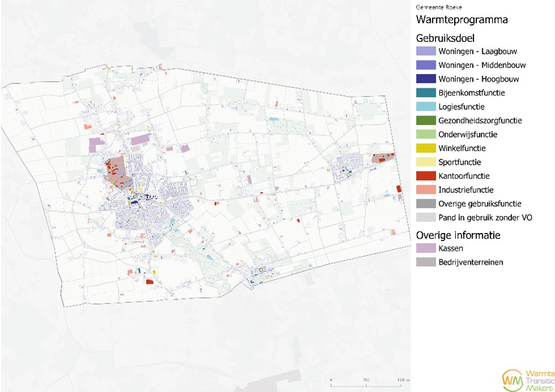Click the Woningen - Laagbouw legend swatch
Screen dimensions: 555x392
coord(425,51)
